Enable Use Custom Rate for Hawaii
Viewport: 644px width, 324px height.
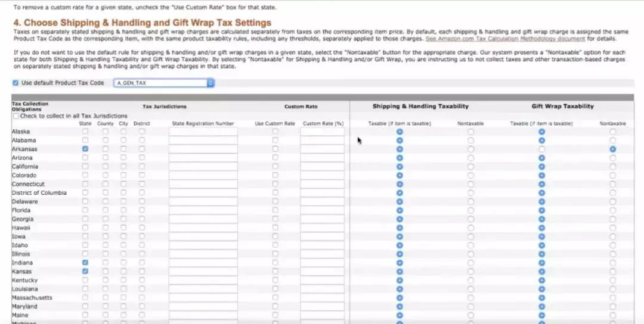pyautogui.click(x=275, y=228)
